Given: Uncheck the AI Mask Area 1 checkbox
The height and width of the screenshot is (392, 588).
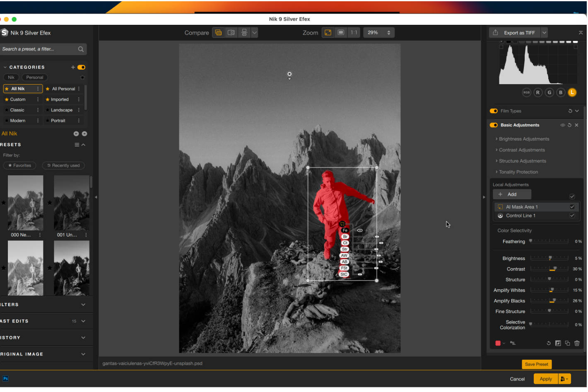Looking at the screenshot, I should (x=573, y=207).
